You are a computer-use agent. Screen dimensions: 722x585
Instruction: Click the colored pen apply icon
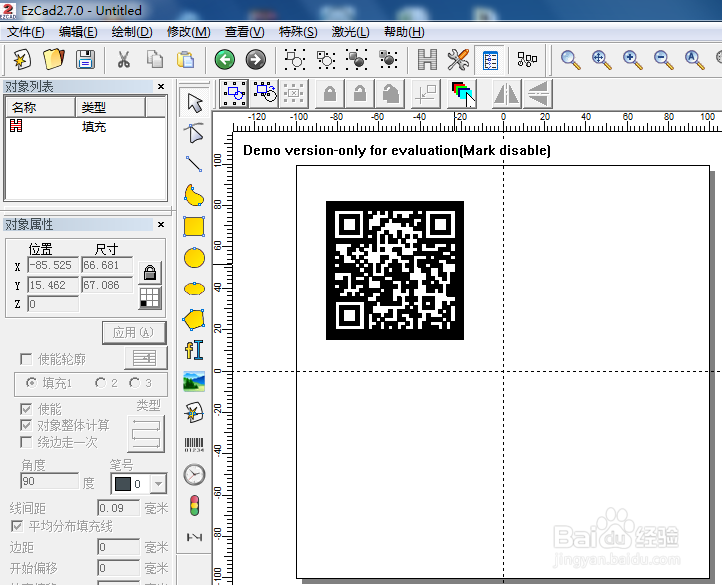(463, 94)
